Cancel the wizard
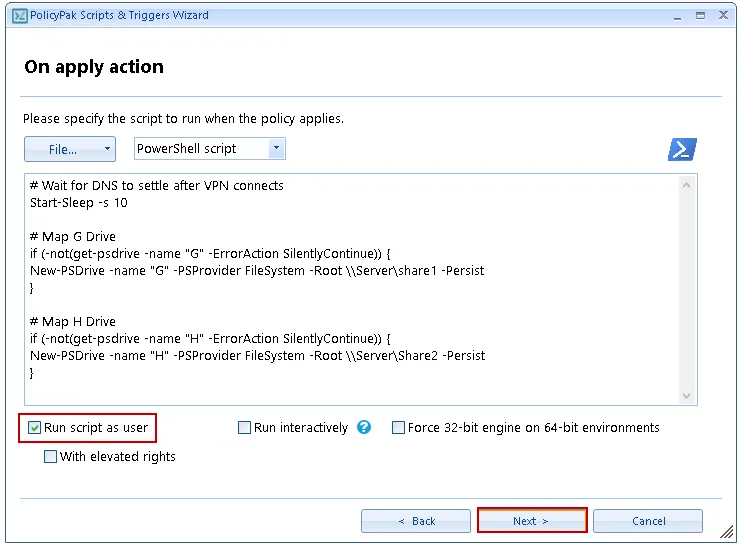 click(648, 521)
